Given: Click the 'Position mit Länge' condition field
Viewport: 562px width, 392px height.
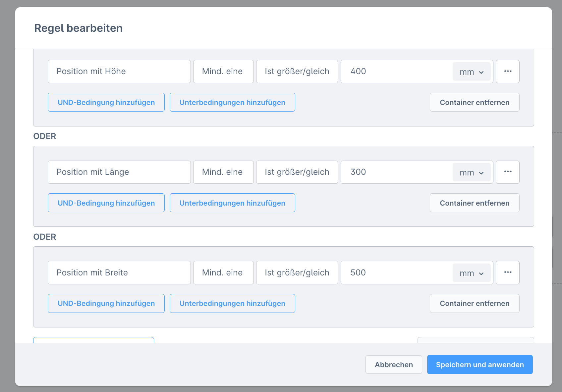Looking at the screenshot, I should coord(119,172).
